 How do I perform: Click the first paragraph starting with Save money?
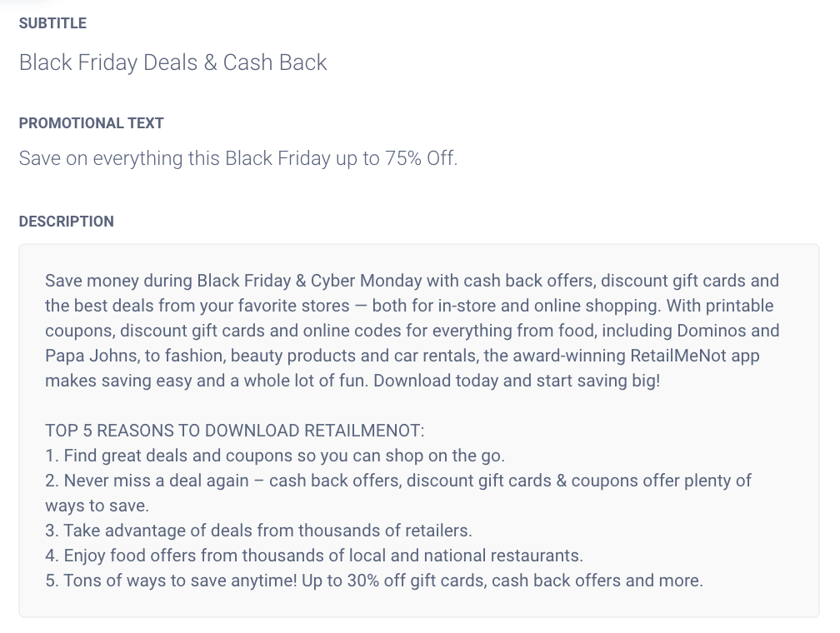pyautogui.click(x=412, y=331)
